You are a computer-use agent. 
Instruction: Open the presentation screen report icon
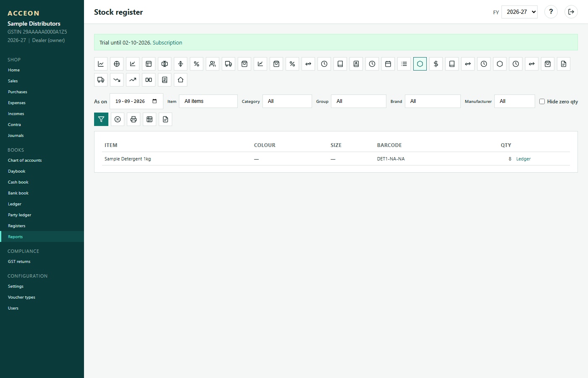[165, 64]
